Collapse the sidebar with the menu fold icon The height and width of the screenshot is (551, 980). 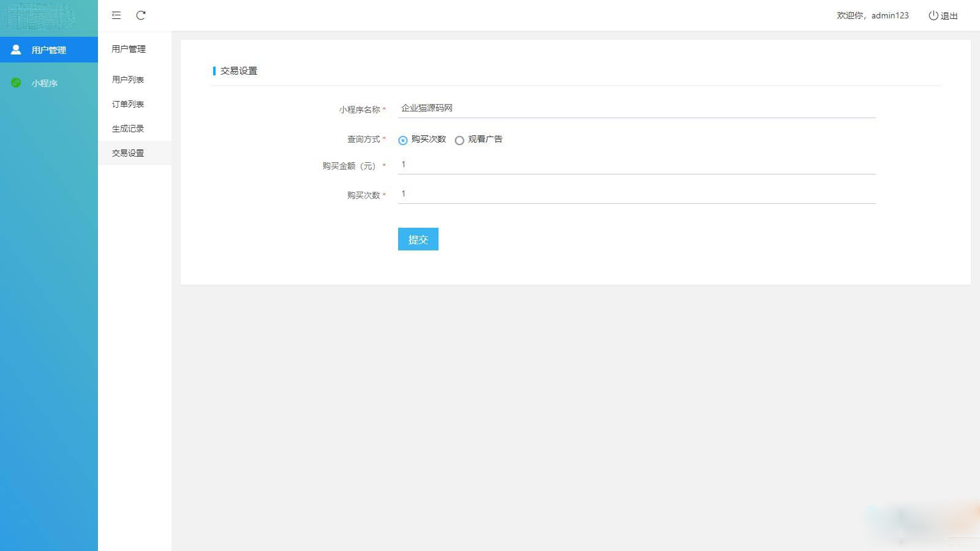[x=116, y=15]
